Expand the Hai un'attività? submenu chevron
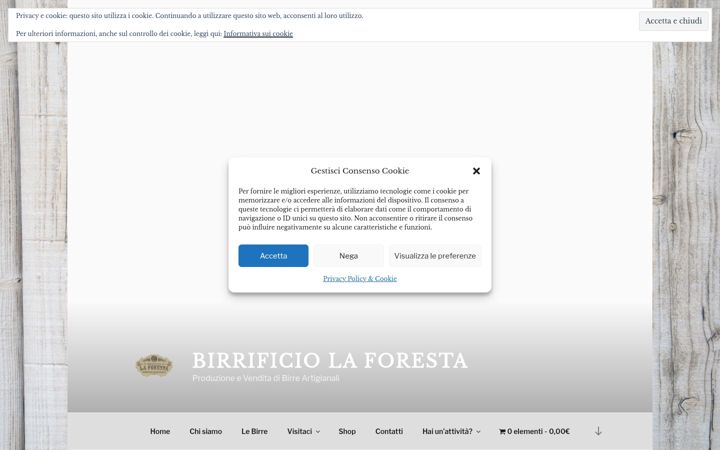Viewport: 720px width, 450px height. pos(478,432)
